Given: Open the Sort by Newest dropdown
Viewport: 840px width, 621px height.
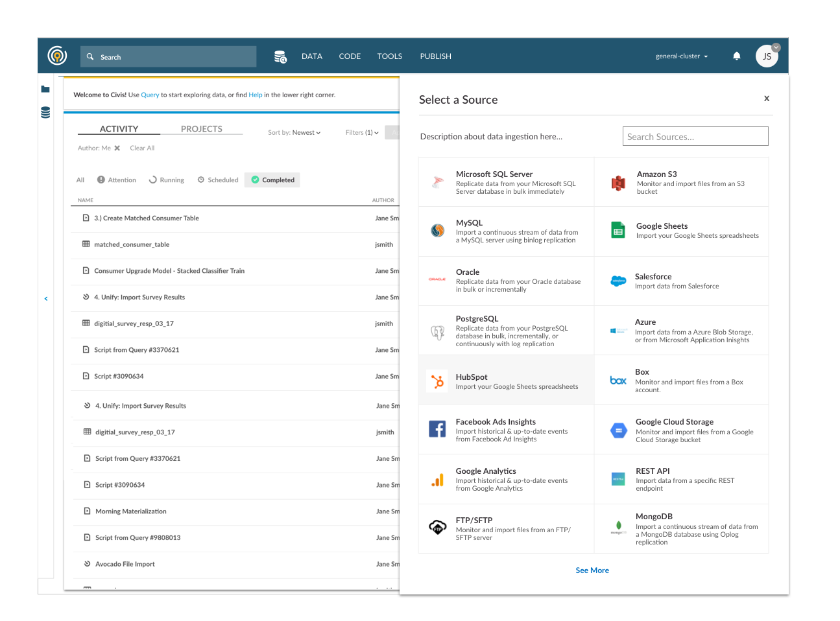Looking at the screenshot, I should (x=294, y=132).
